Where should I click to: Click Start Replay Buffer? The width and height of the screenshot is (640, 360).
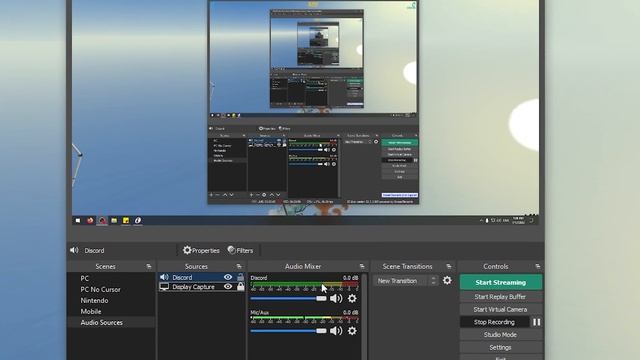[501, 297]
